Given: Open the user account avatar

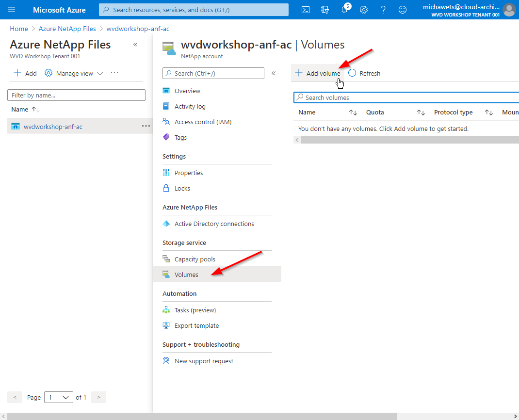Looking at the screenshot, I should click(509, 10).
